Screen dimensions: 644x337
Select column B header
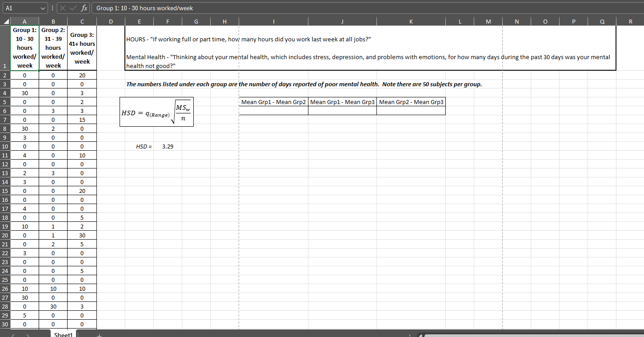coord(53,21)
